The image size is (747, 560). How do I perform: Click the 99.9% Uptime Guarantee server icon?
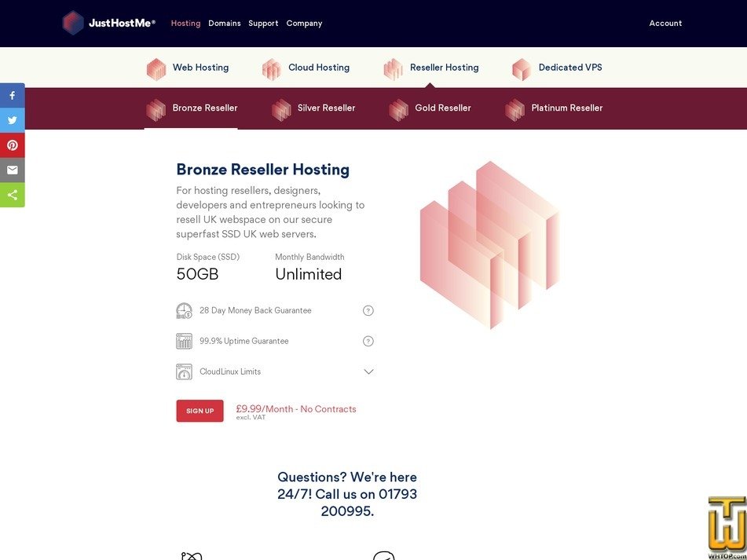184,341
